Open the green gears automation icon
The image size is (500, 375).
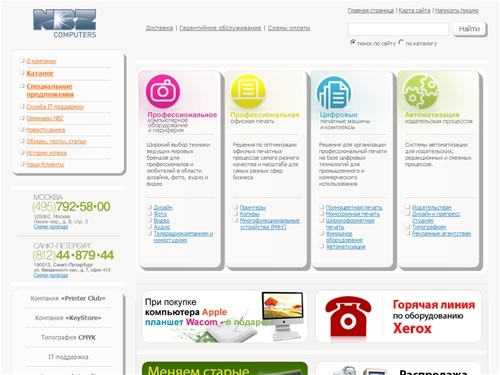tap(420, 91)
